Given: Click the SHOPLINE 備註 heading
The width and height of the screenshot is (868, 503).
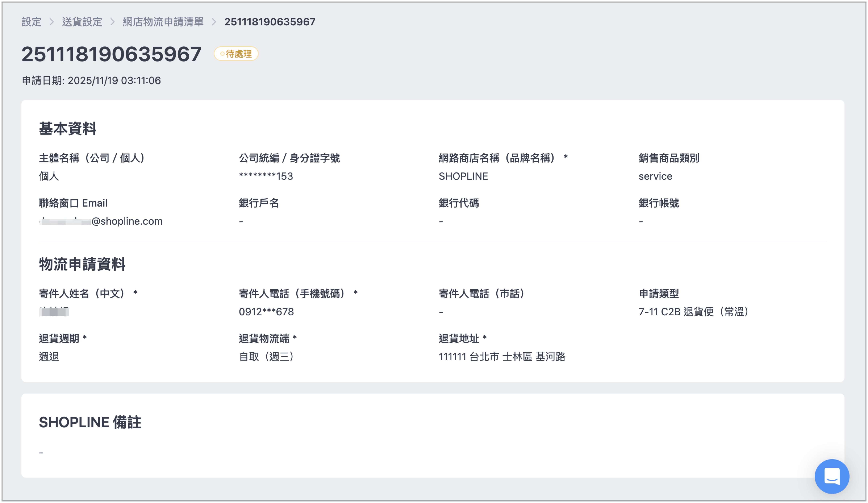Looking at the screenshot, I should click(x=90, y=422).
